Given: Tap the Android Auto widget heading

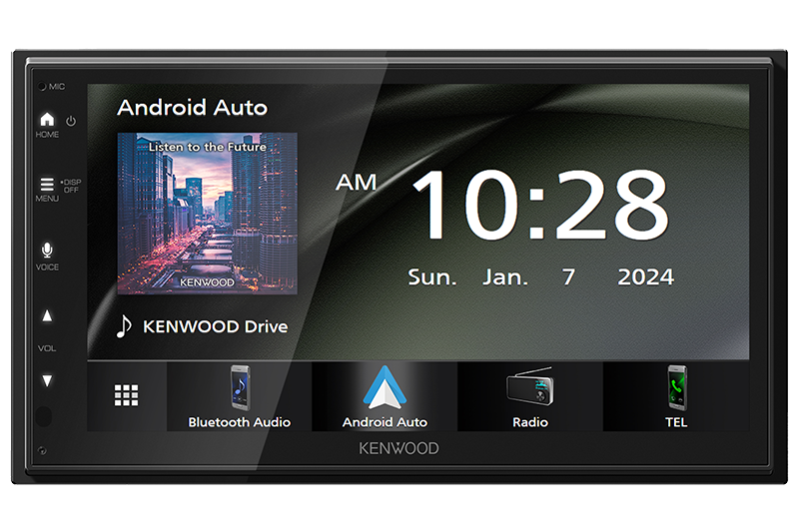Looking at the screenshot, I should 192,107.
